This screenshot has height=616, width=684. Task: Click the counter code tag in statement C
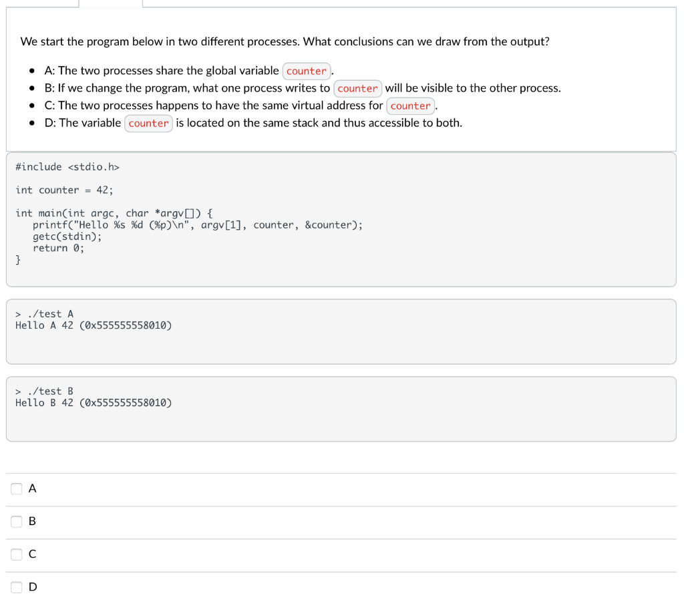pos(411,106)
